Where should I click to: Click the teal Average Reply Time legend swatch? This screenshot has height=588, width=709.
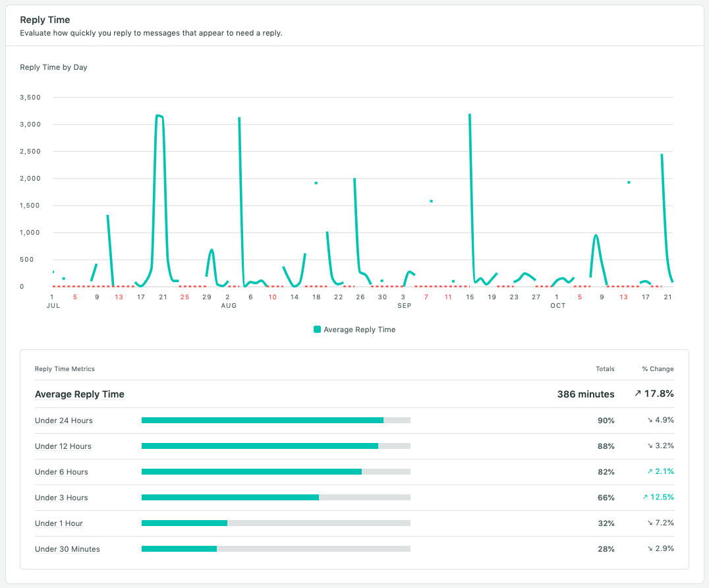pos(317,330)
